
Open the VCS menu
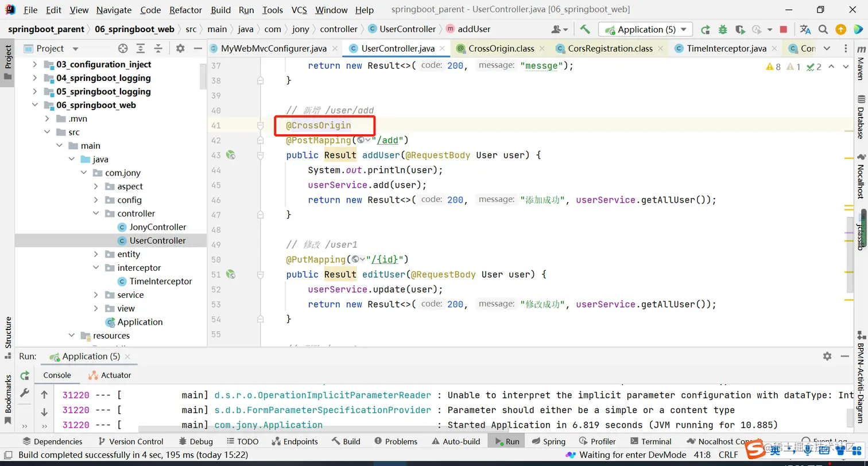click(299, 10)
